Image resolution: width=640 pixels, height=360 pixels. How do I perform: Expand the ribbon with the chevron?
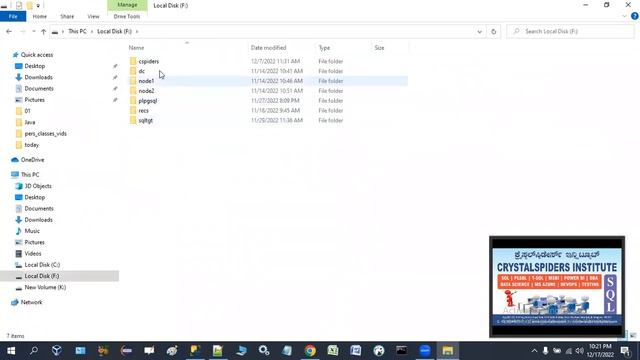624,16
